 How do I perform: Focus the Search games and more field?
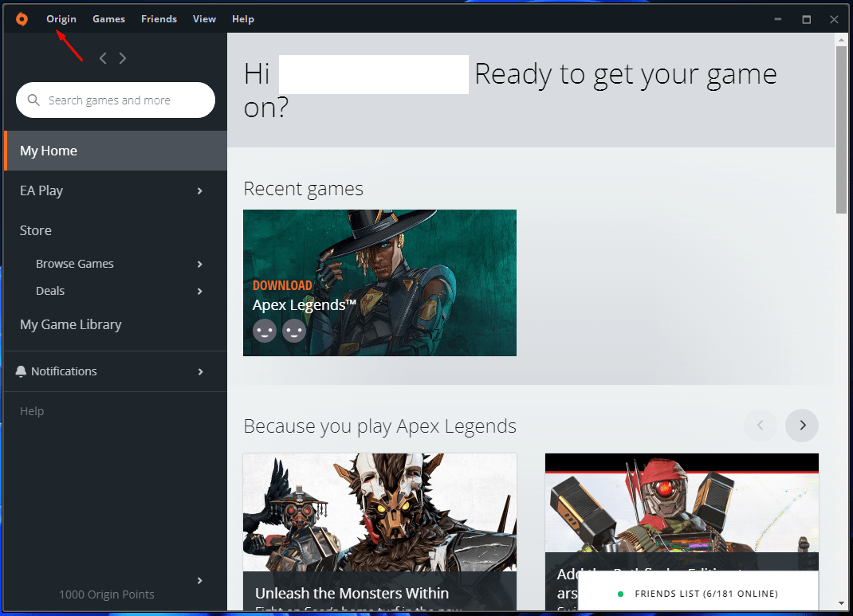coord(116,100)
